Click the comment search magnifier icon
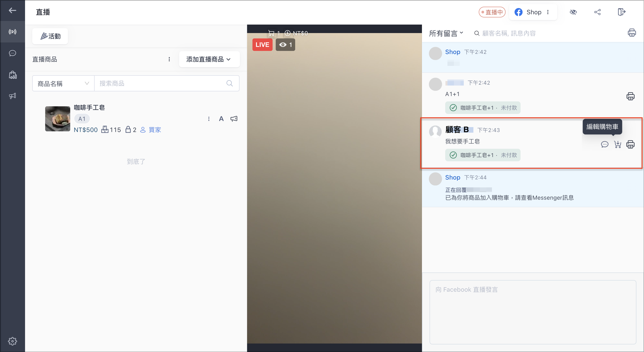This screenshot has width=644, height=352. [x=477, y=33]
